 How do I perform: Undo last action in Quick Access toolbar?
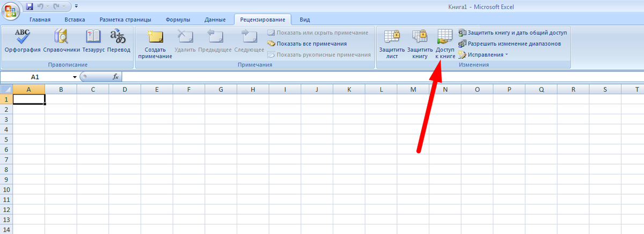(x=40, y=6)
